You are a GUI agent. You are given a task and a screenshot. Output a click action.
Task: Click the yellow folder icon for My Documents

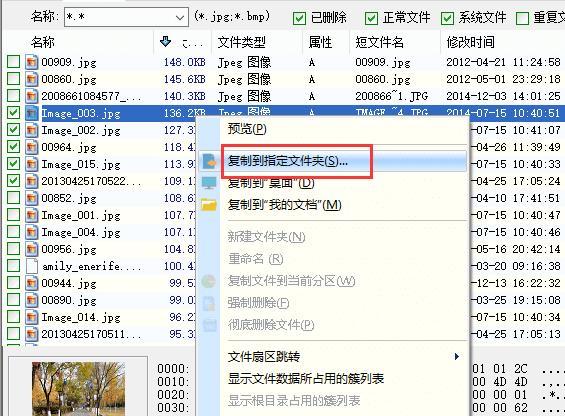pyautogui.click(x=209, y=205)
